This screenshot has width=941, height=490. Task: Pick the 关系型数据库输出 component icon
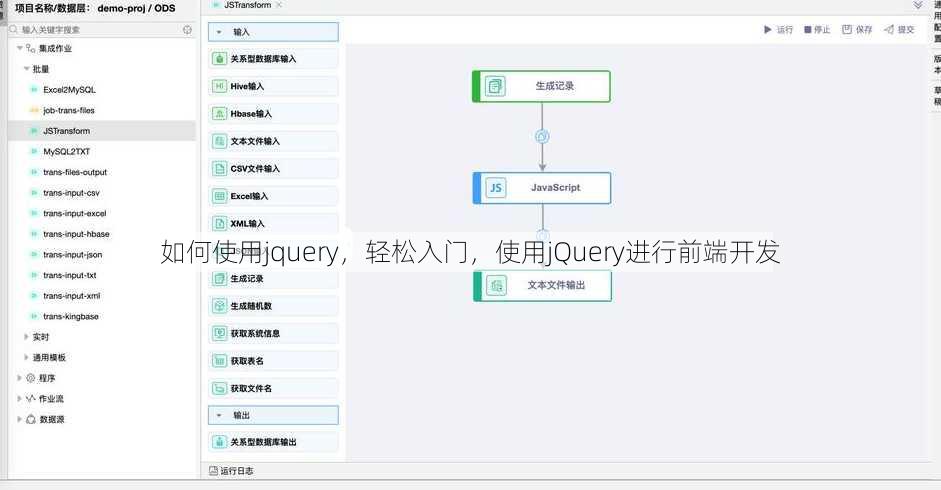pos(220,442)
